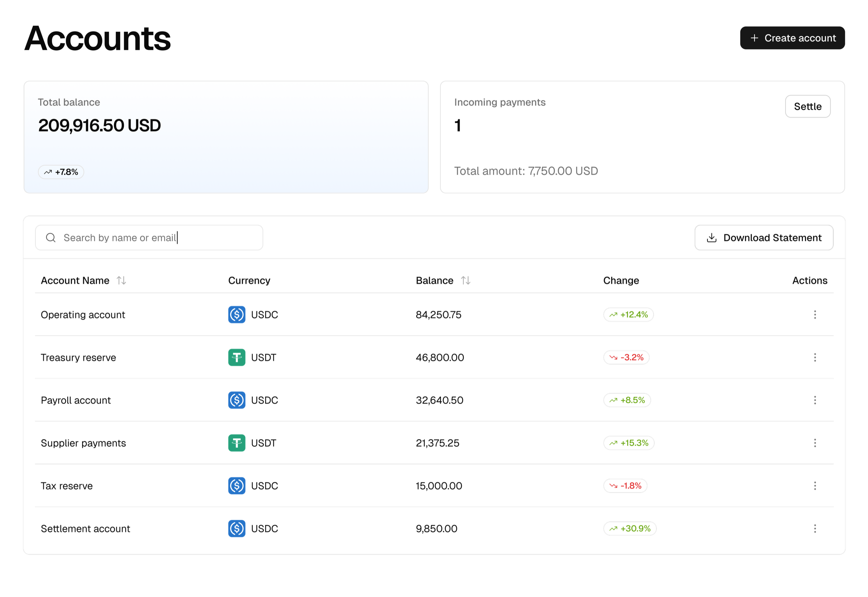Click the Currency column header
This screenshot has height=597, width=868.
click(x=249, y=280)
